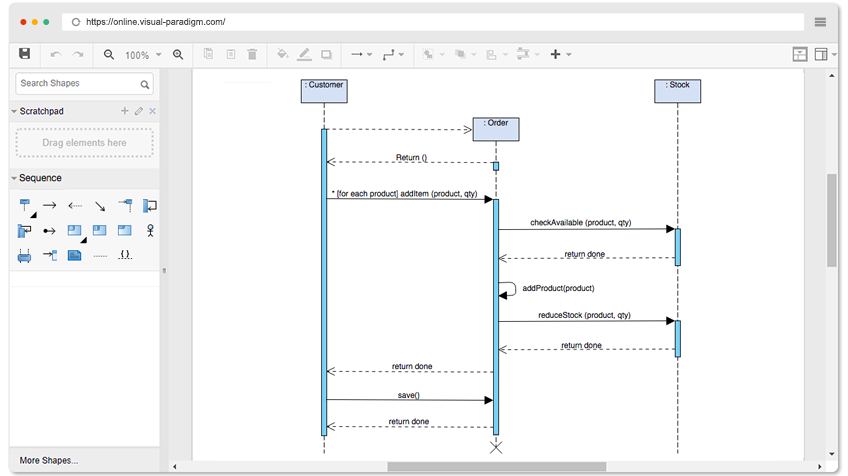Select the Note shape in Sequence palette
This screenshot has height=476, width=848.
point(75,255)
